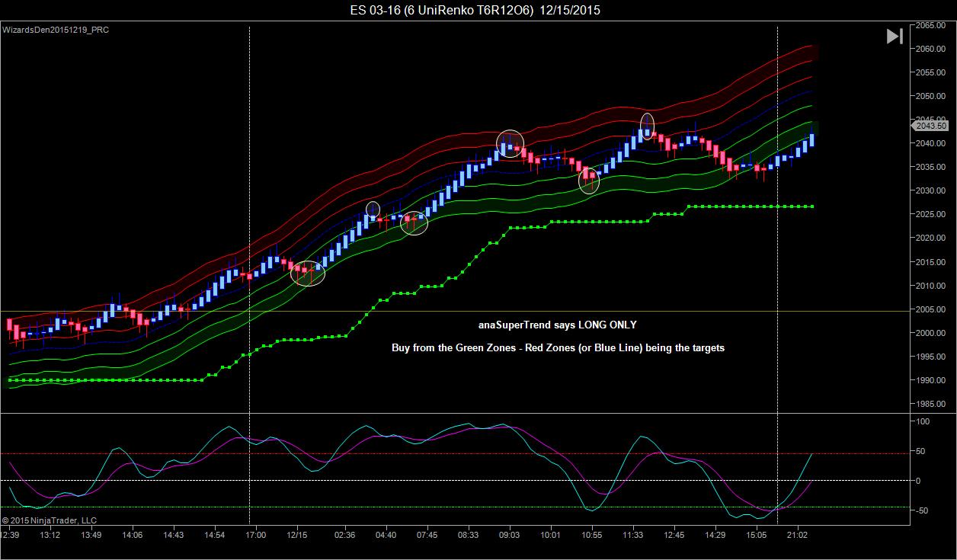The height and width of the screenshot is (560, 957).
Task: Click the 15:05 time axis label
Action: pos(757,536)
